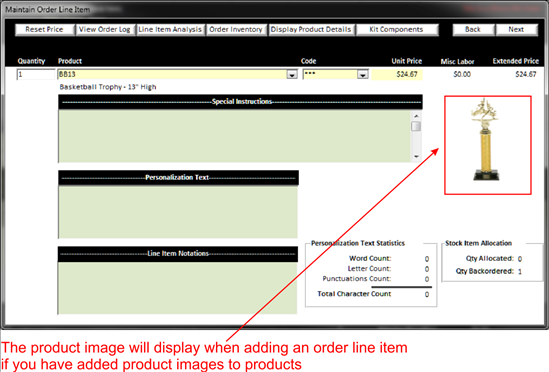
Task: Select the Product combo box showing BB13
Action: pos(178,74)
